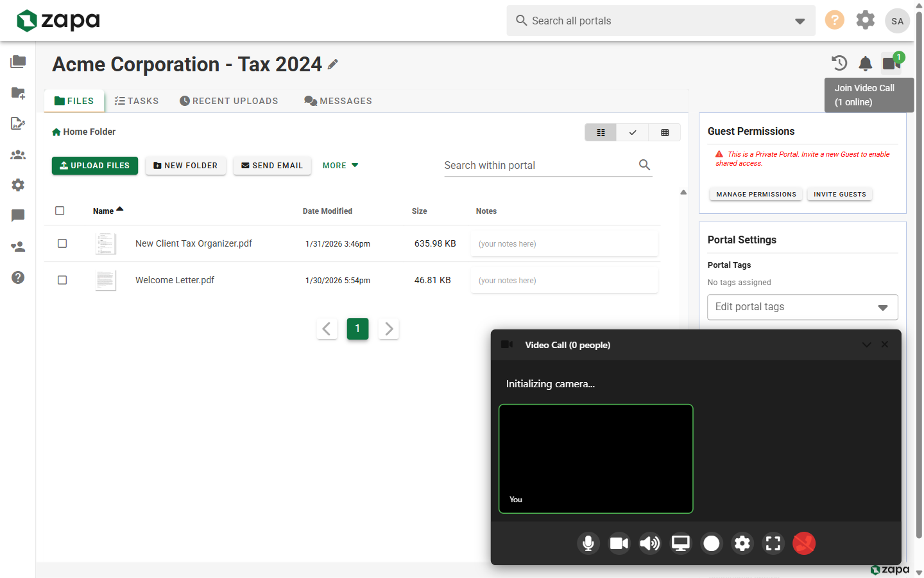
Task: Open the settings gear in left sidebar
Action: pos(18,185)
